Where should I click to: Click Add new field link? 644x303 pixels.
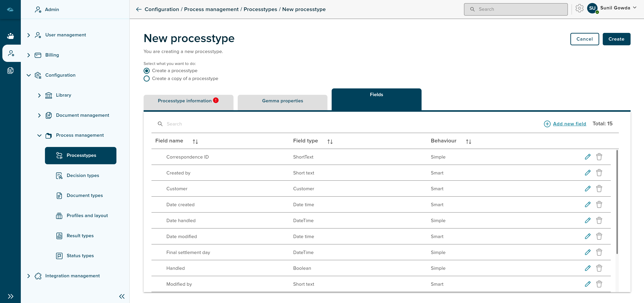569,124
